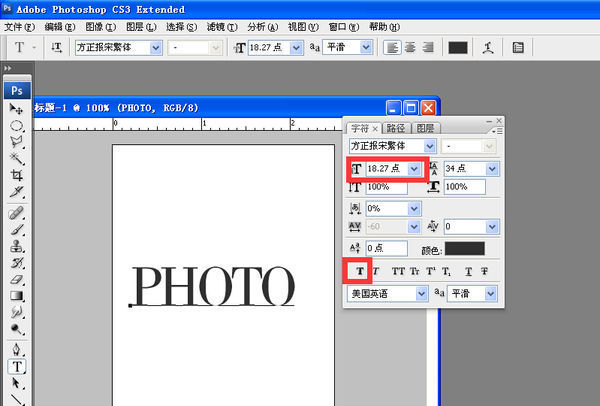This screenshot has height=406, width=600.
Task: Select the History Brush tool
Action: coord(16,263)
